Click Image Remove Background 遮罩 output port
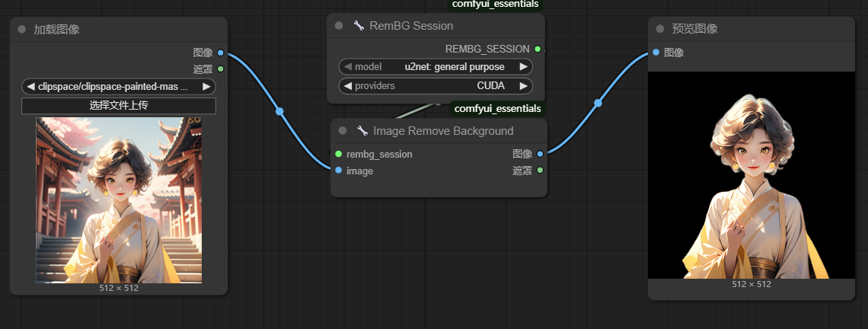Viewport: 868px width, 329px height. click(540, 170)
